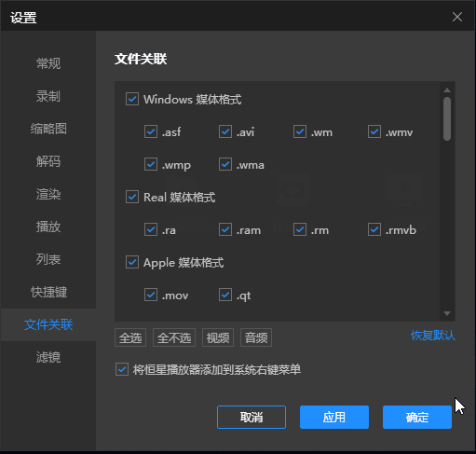Click the scroll-down arrow of the format list
The width and height of the screenshot is (476, 454).
click(x=447, y=313)
